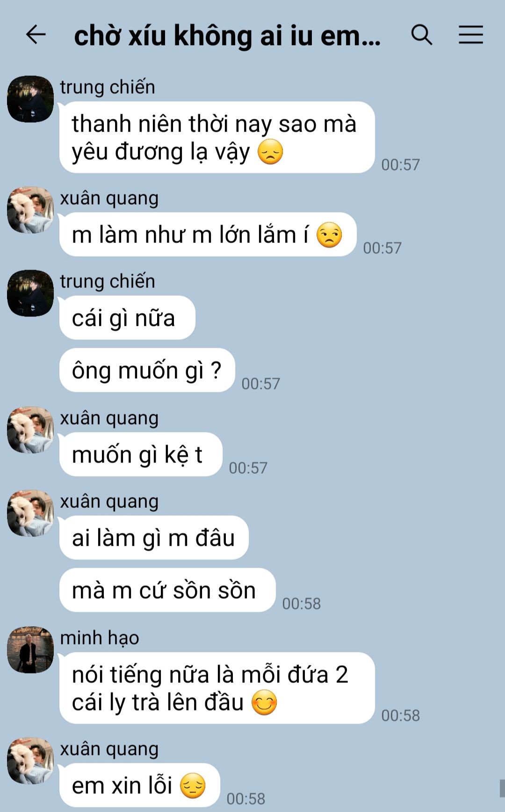Select the message 'm làm như m lớn lắm í'

[x=208, y=234]
